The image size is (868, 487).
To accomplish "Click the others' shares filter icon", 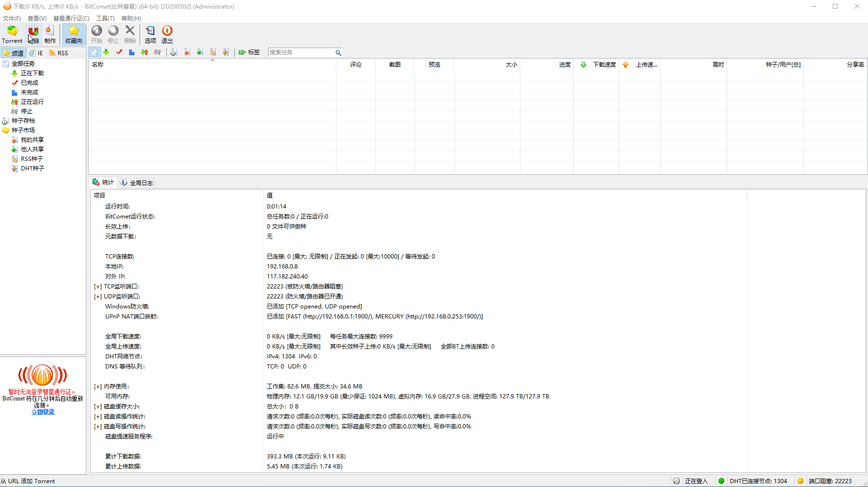I will point(200,52).
